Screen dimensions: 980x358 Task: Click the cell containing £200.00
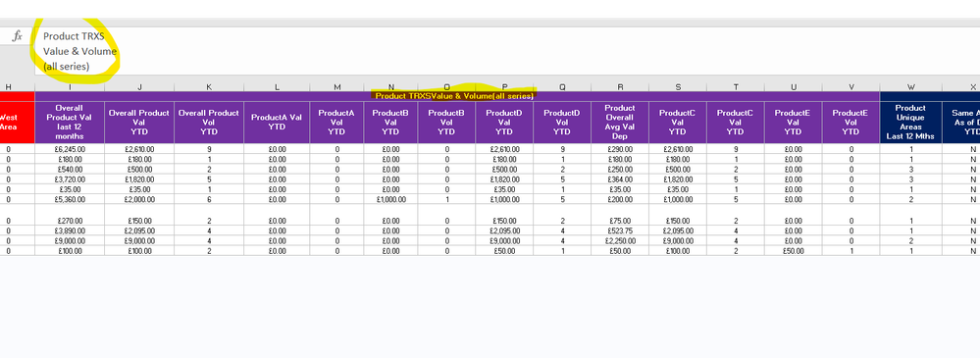(620, 200)
